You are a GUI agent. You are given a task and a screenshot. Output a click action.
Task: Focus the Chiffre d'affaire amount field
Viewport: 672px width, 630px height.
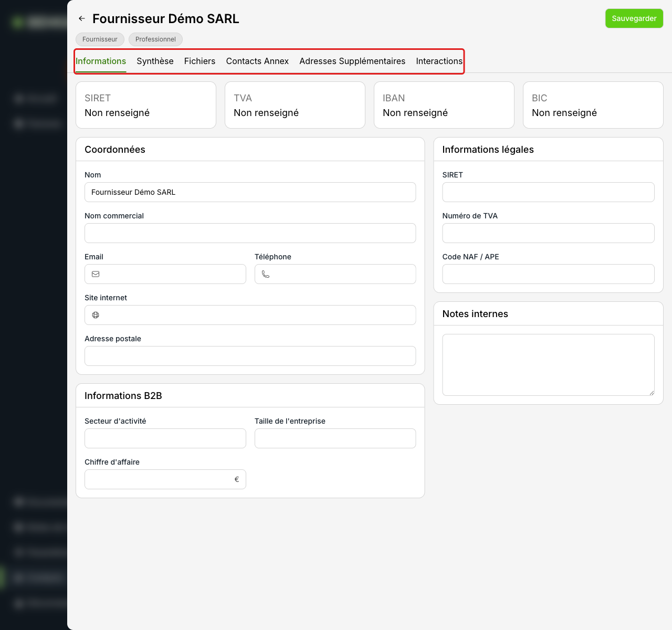coord(165,479)
